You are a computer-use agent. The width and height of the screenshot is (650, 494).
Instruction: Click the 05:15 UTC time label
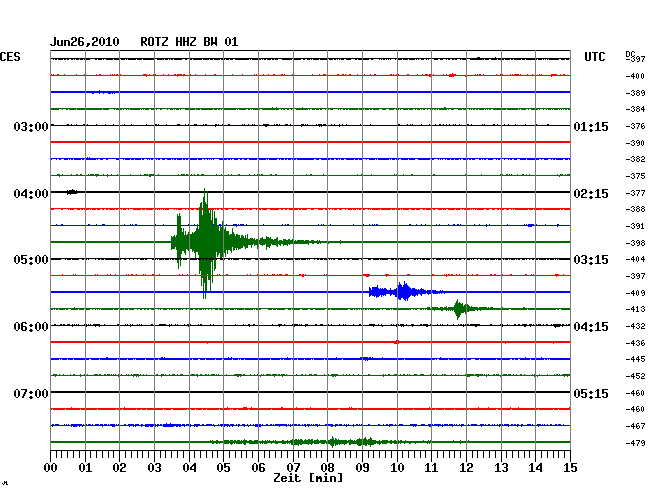tap(591, 393)
